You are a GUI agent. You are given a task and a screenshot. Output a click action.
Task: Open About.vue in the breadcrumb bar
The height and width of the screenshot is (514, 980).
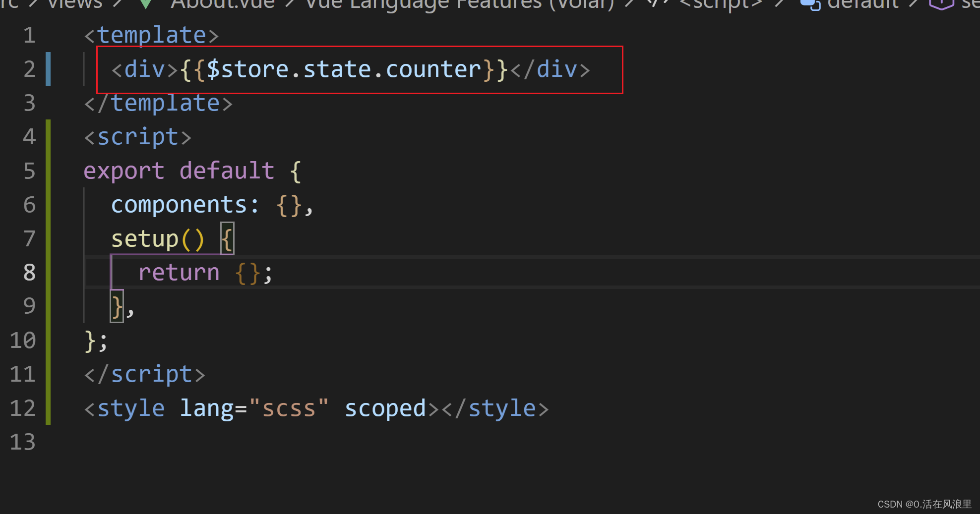tap(222, 4)
